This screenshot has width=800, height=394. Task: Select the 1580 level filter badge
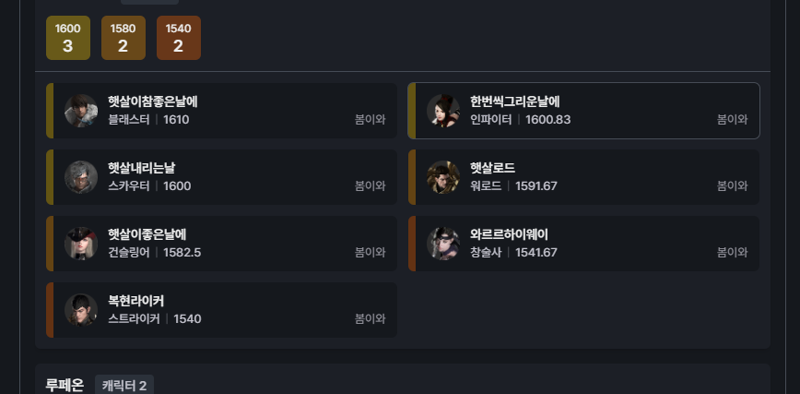[x=123, y=38]
